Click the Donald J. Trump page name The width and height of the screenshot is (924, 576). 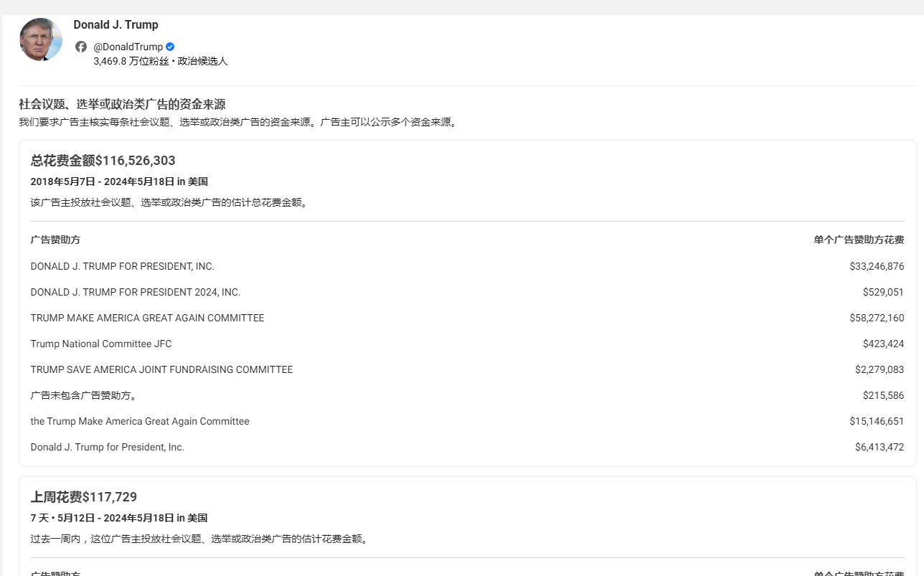point(115,24)
